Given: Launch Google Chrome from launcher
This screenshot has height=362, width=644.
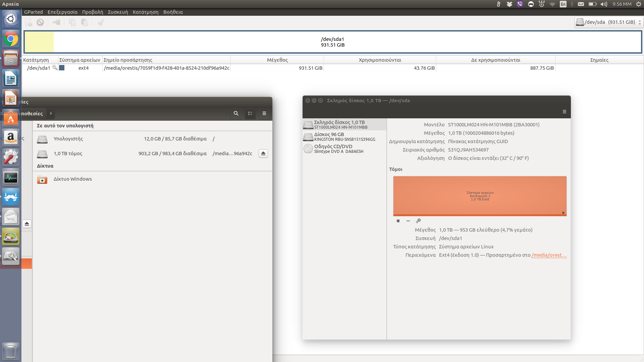Looking at the screenshot, I should pos(11,39).
